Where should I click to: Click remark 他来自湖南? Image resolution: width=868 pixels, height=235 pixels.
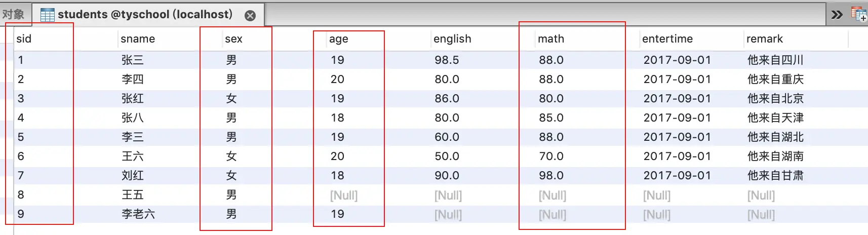(x=775, y=156)
